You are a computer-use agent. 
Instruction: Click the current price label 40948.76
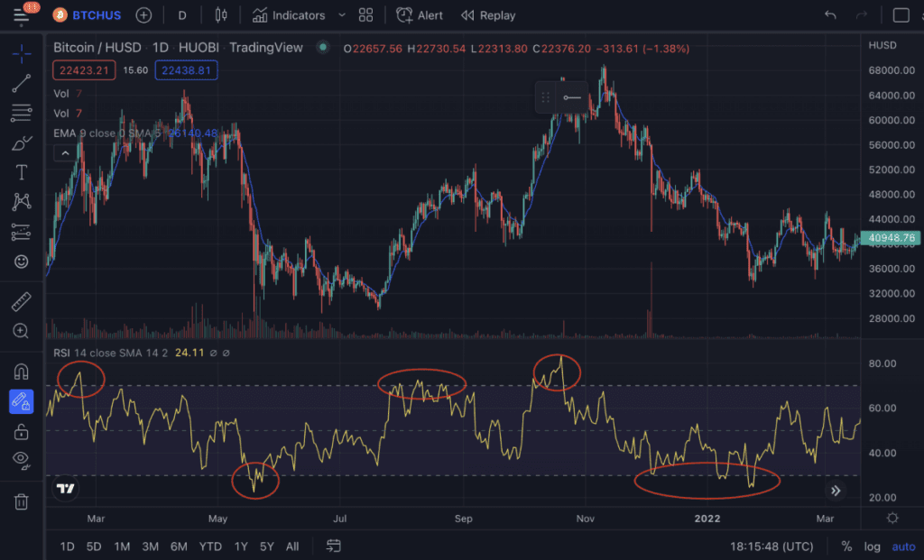(891, 238)
